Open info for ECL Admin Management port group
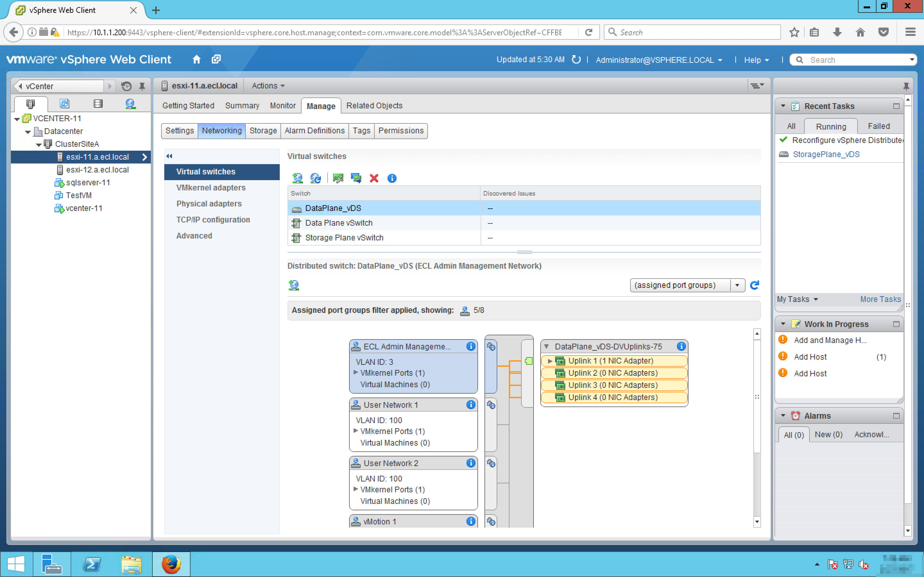This screenshot has height=577, width=924. (x=471, y=346)
